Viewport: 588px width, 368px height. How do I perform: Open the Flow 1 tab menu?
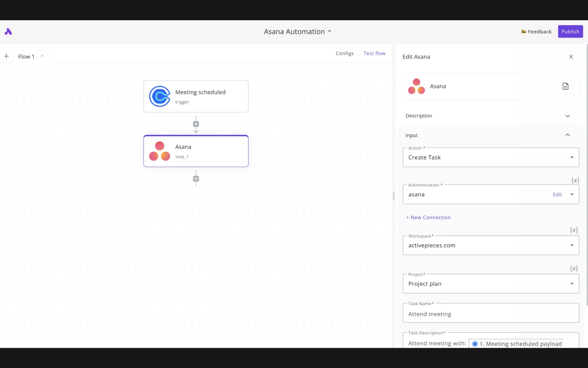click(x=42, y=56)
